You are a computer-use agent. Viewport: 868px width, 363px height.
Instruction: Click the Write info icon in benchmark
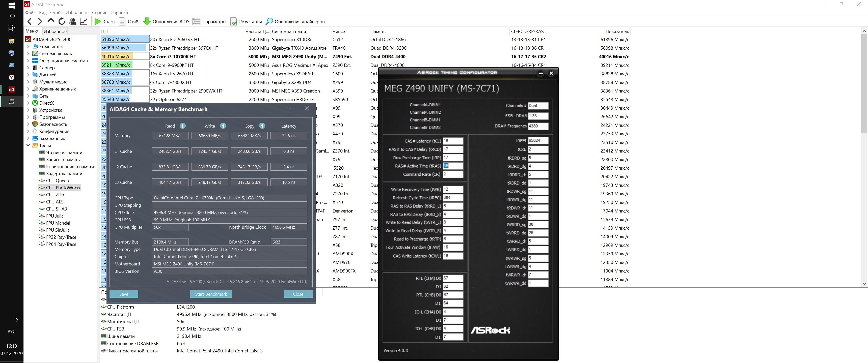coord(223,126)
